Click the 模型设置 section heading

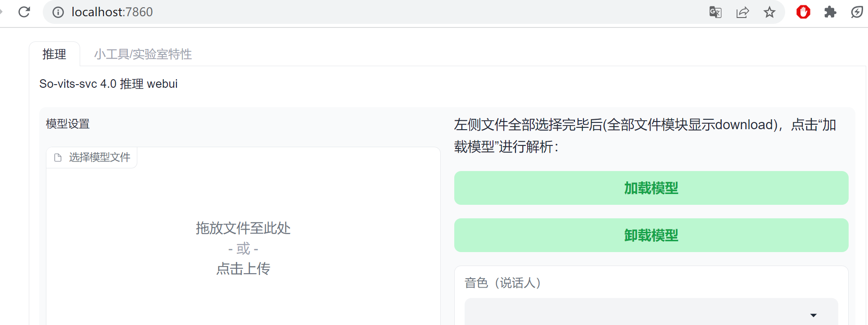[68, 124]
